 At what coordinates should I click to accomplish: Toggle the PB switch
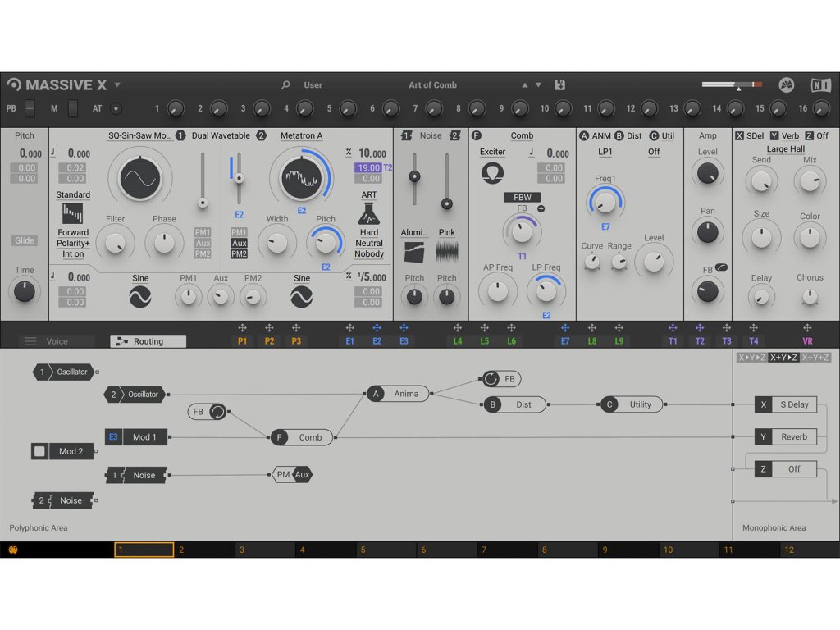(x=30, y=108)
